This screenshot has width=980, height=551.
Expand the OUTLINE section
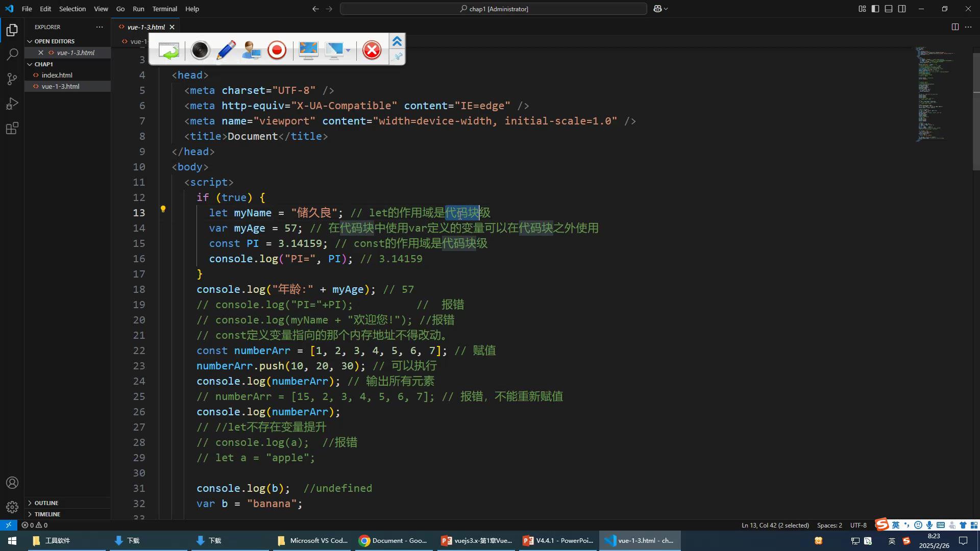(46, 503)
